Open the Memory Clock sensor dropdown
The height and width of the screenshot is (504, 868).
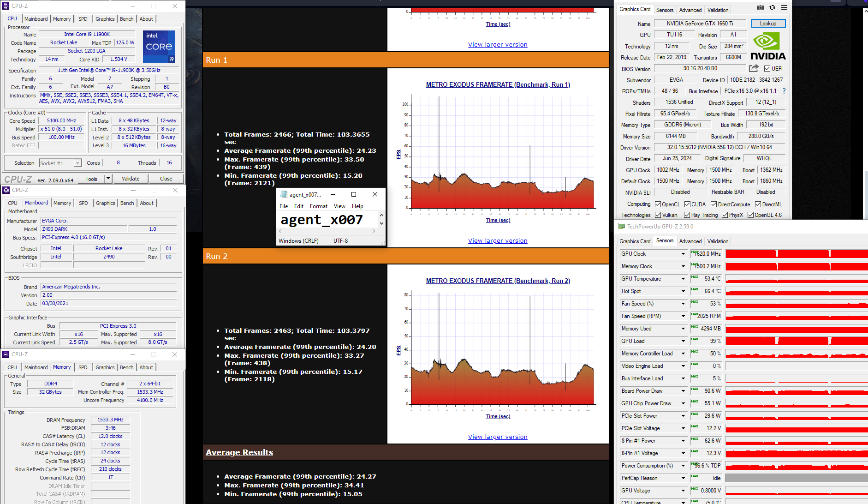684,266
